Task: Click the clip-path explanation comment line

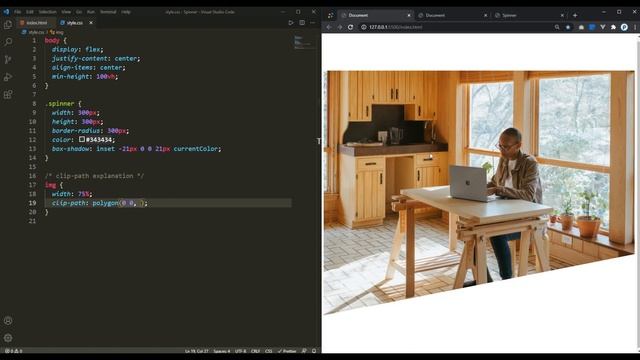Action: (94, 176)
